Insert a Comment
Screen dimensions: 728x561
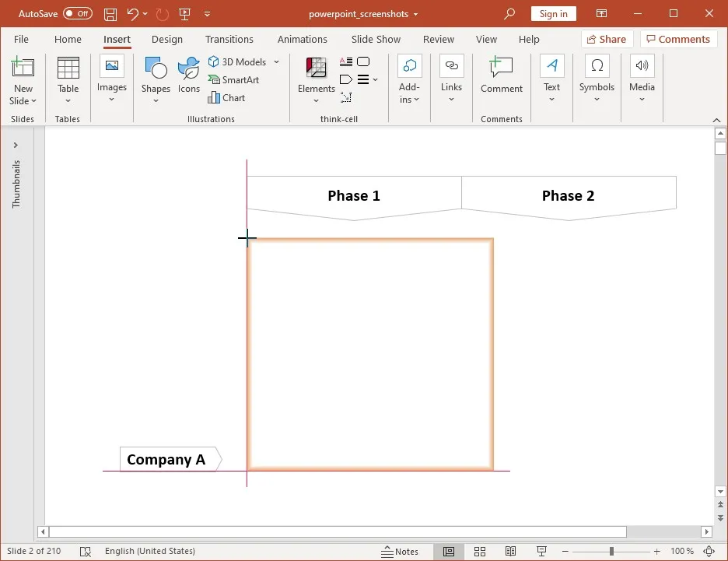pos(501,78)
